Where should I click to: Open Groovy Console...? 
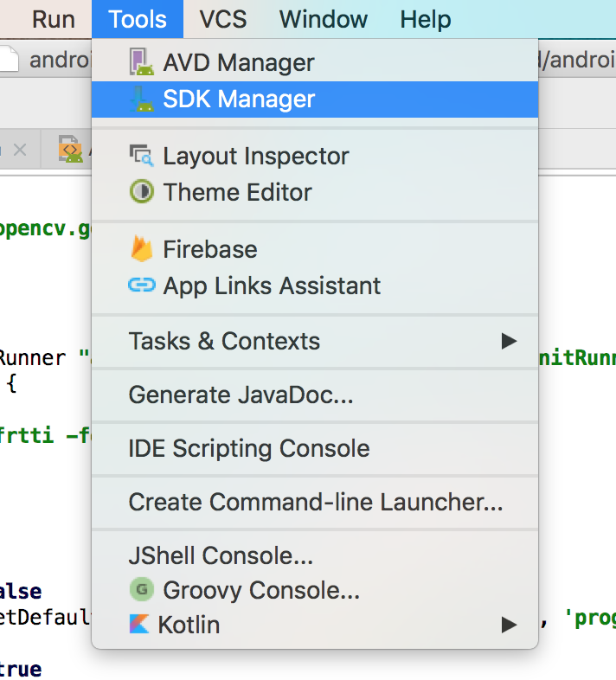coord(315,590)
